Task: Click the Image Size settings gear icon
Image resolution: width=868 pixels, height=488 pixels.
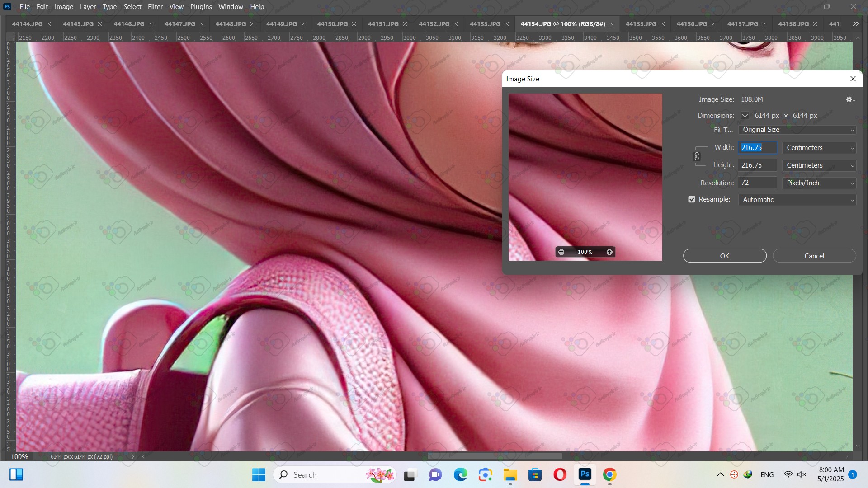Action: coord(850,99)
